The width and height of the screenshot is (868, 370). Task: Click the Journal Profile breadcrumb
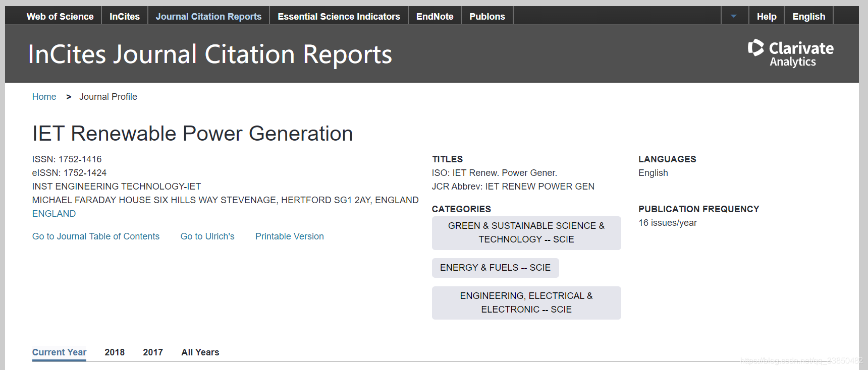coord(108,97)
